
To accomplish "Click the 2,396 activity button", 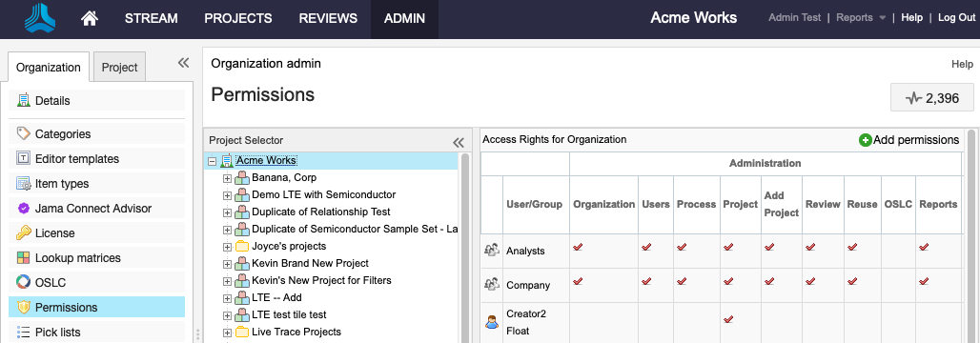I will pos(932,98).
